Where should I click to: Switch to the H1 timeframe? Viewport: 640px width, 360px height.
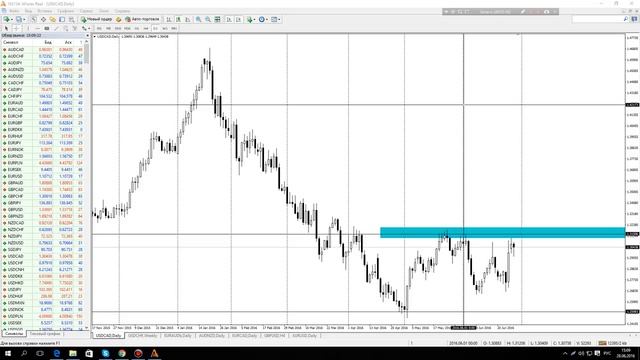click(x=137, y=29)
